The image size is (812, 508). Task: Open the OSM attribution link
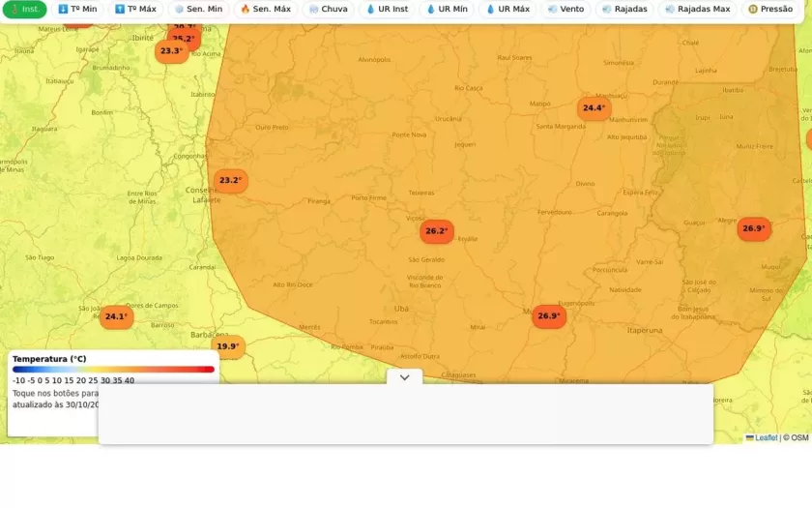798,437
